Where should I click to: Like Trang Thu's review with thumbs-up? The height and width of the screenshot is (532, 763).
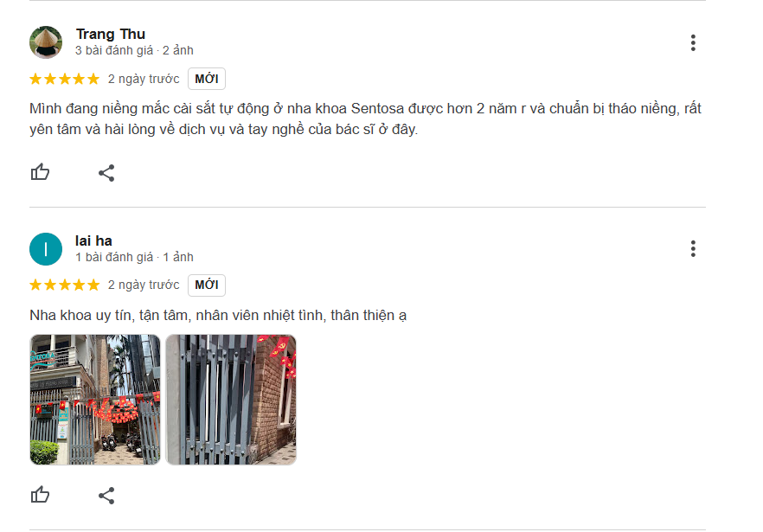pyautogui.click(x=40, y=172)
